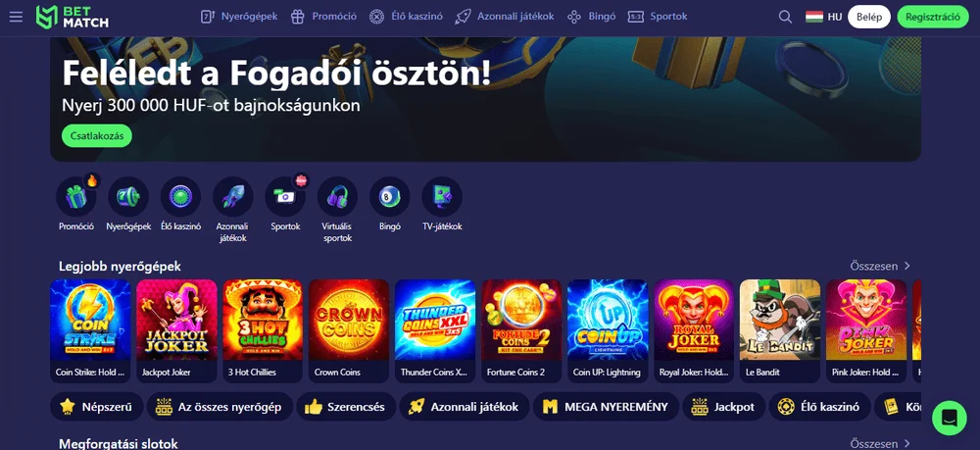Open the Promóció gift category icon
The width and height of the screenshot is (980, 450).
(x=76, y=197)
